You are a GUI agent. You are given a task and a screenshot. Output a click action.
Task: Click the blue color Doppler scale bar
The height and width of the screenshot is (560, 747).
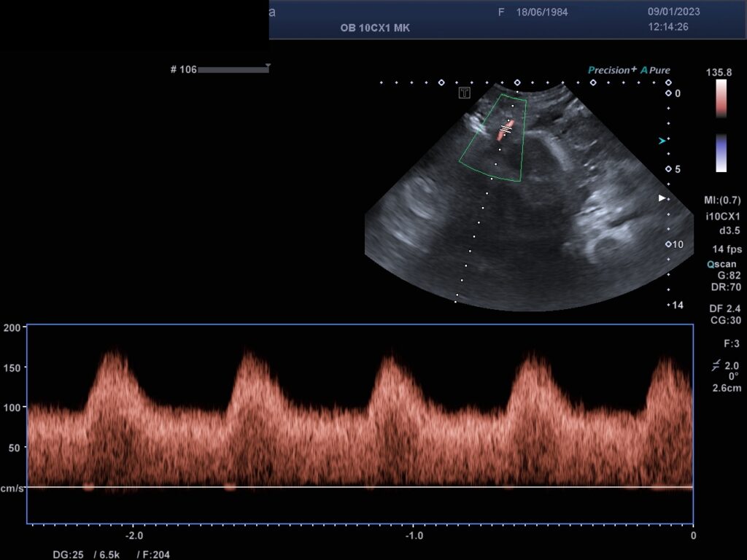[721, 152]
